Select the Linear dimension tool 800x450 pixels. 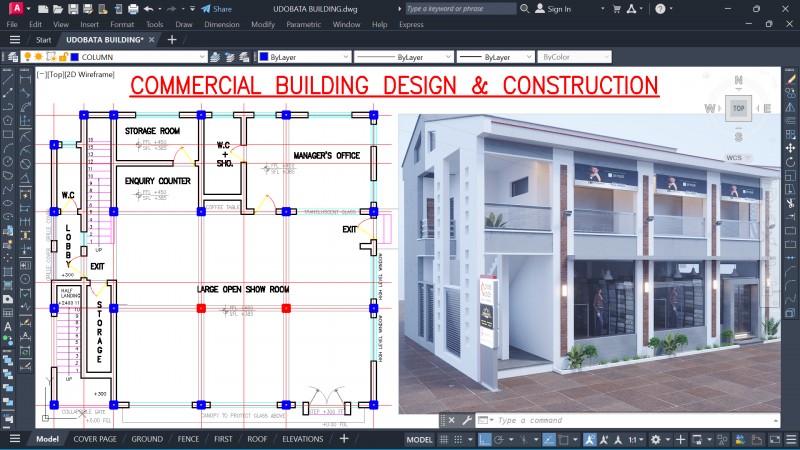click(25, 79)
